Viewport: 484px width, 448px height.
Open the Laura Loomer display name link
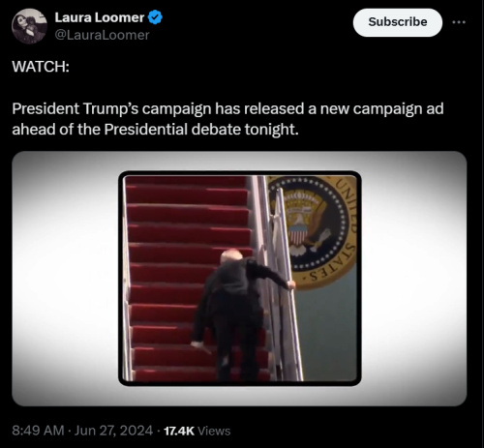[x=100, y=17]
